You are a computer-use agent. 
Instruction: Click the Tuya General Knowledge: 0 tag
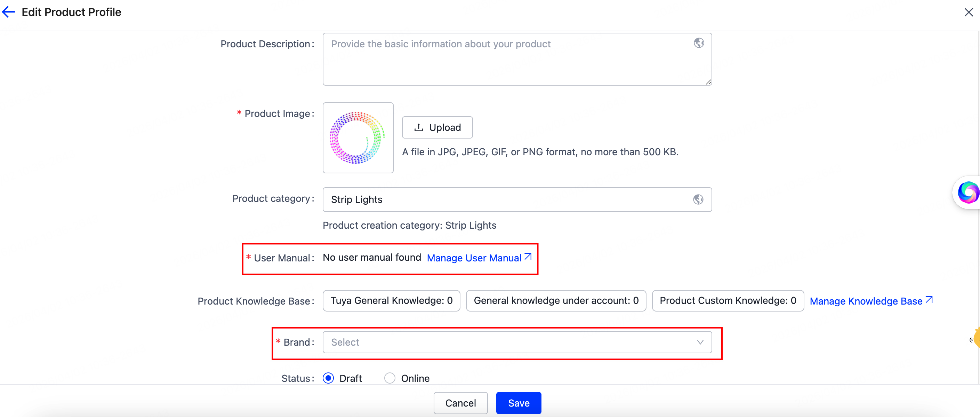click(x=391, y=300)
